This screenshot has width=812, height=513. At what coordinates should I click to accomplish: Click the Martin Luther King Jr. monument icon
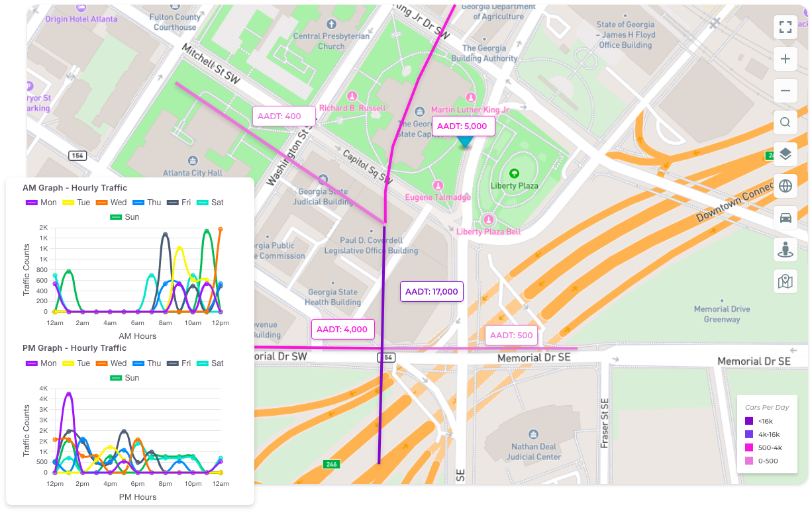471,97
